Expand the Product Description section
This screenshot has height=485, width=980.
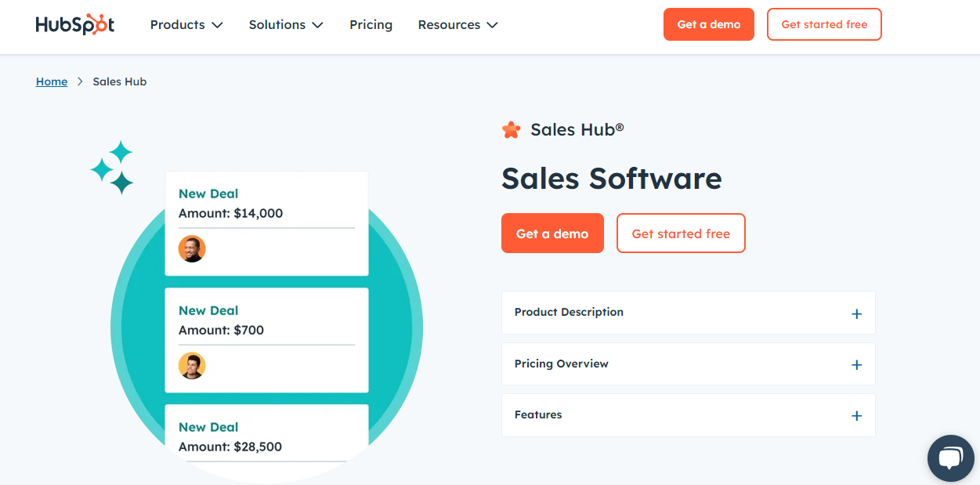[688, 313]
